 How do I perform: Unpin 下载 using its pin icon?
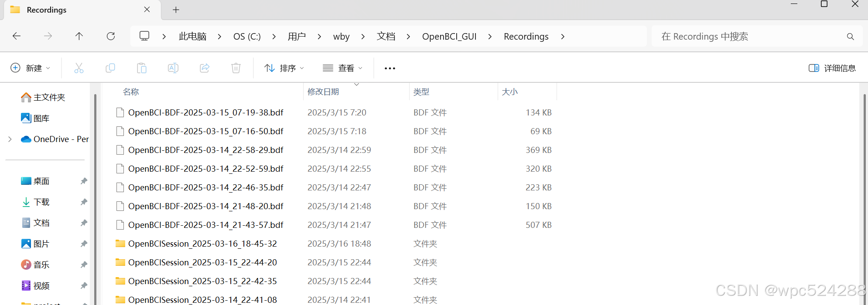pyautogui.click(x=84, y=202)
